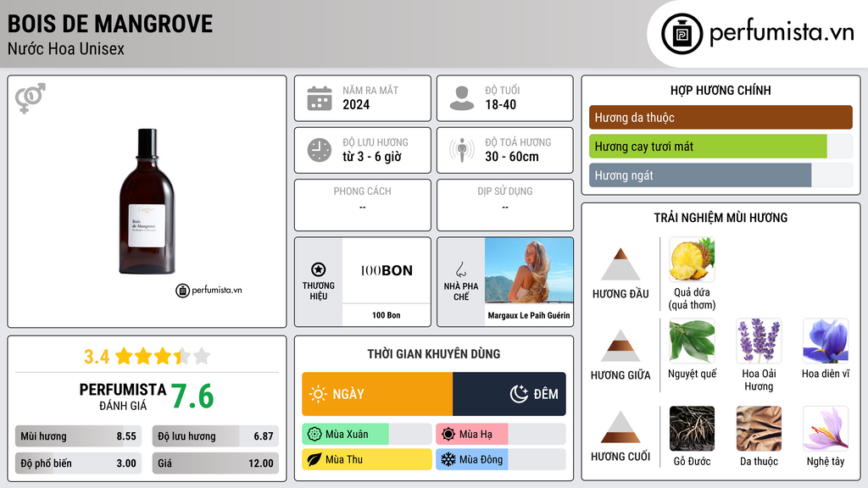Click the Mùa Đông season bar
This screenshot has height=488, width=868.
(x=501, y=459)
